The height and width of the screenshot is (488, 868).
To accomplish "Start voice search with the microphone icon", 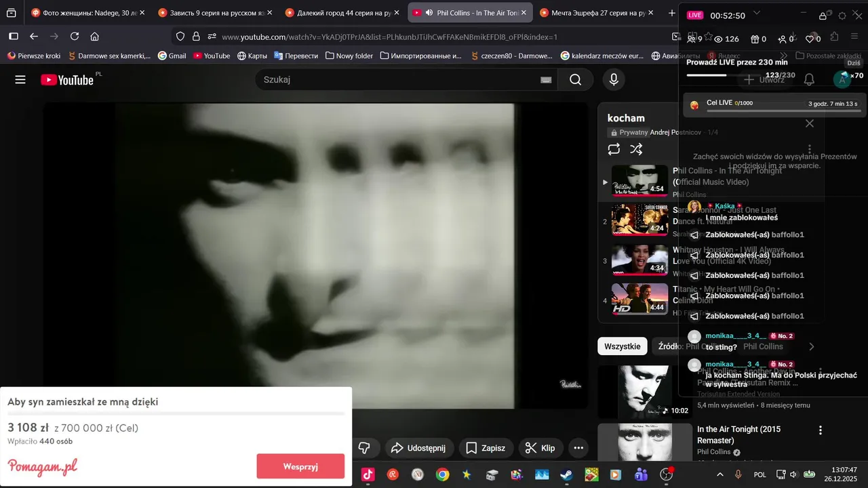I will (x=614, y=80).
